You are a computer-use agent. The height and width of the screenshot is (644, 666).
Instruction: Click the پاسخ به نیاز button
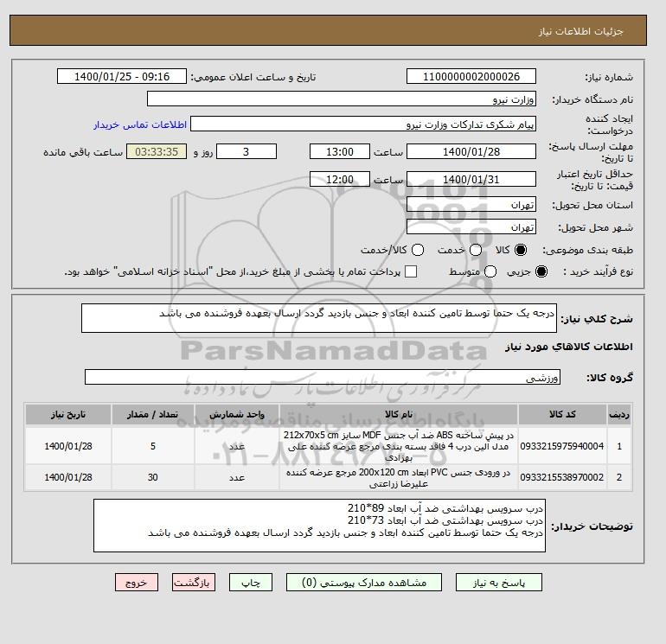pos(499,583)
